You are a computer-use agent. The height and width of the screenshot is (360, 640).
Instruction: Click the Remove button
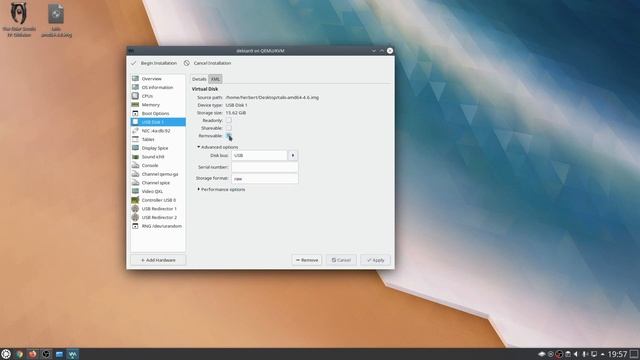pyautogui.click(x=307, y=260)
